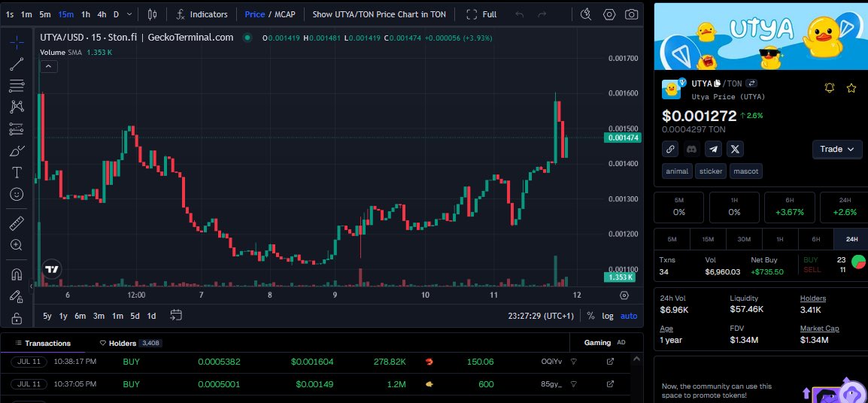Show UTYA/TON Price Chart in TON

coord(379,14)
